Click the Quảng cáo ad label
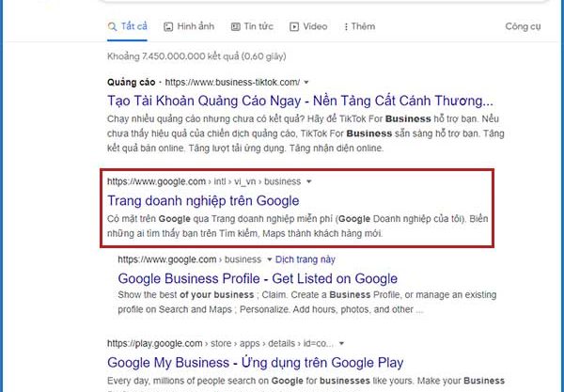 132,83
